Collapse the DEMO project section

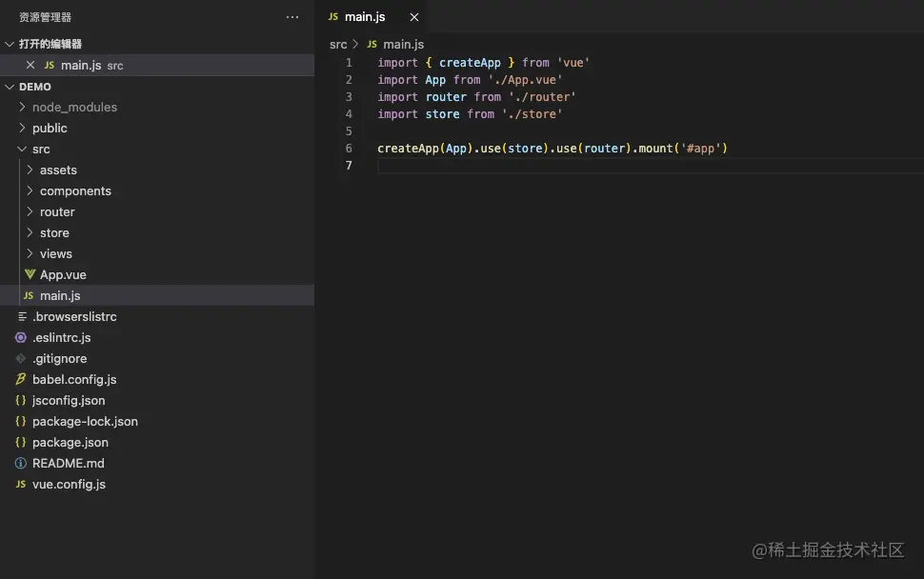click(10, 87)
